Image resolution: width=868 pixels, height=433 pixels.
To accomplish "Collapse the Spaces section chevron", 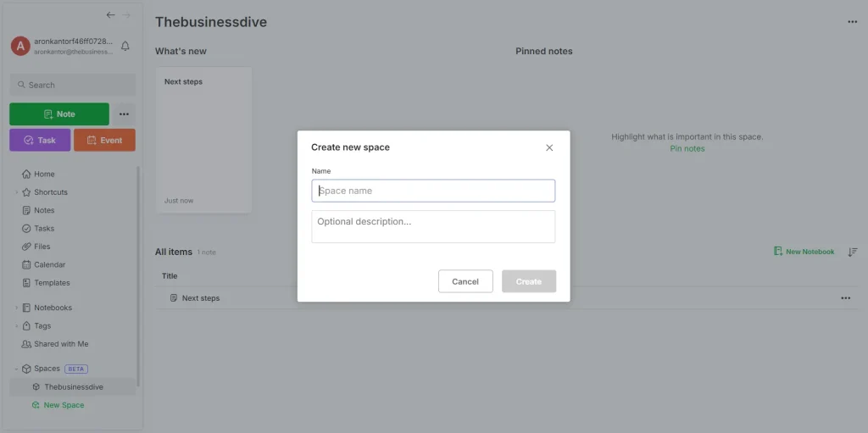I will pyautogui.click(x=16, y=369).
